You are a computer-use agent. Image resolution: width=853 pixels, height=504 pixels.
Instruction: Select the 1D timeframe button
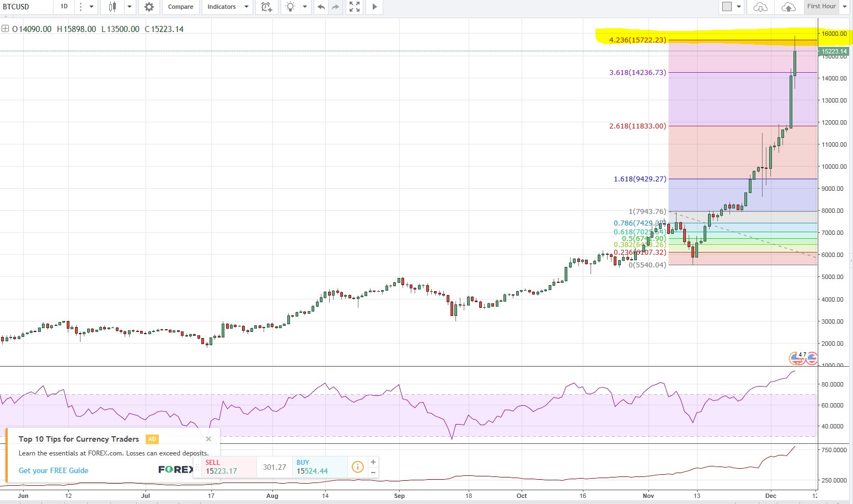[x=64, y=7]
